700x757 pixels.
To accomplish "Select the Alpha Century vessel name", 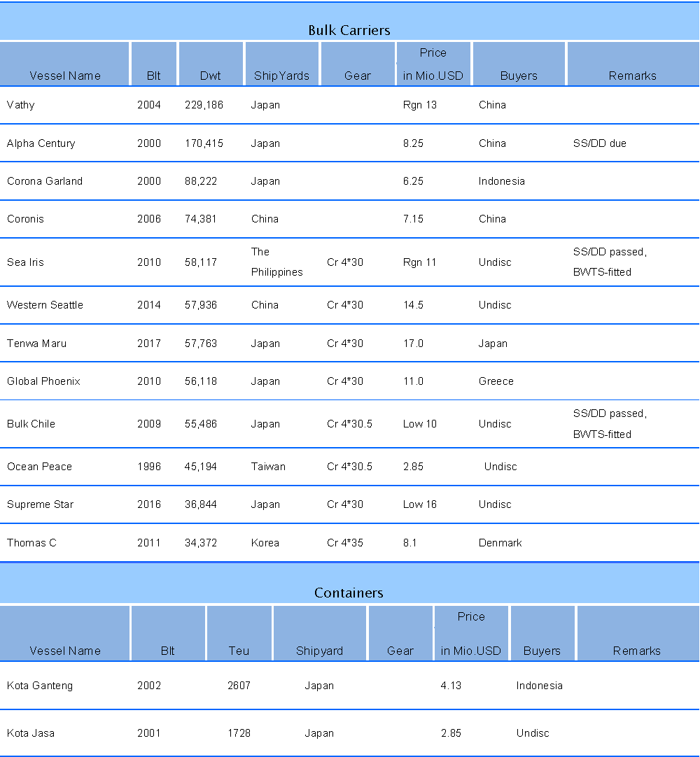I will pos(41,143).
